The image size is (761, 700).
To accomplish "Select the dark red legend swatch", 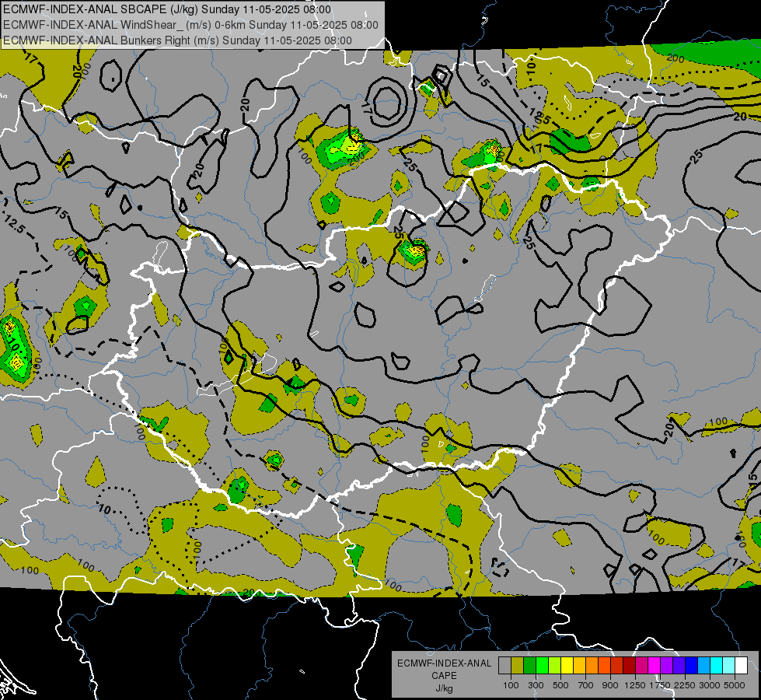I will 629,666.
